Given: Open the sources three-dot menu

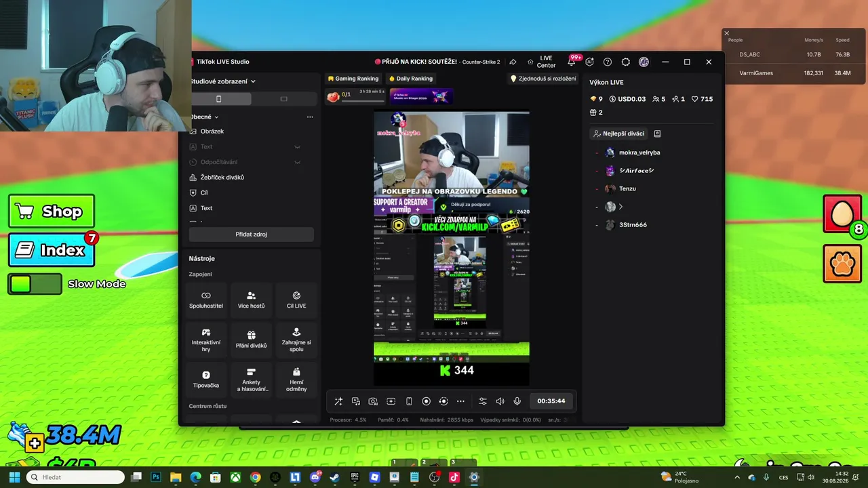Looking at the screenshot, I should pos(310,117).
